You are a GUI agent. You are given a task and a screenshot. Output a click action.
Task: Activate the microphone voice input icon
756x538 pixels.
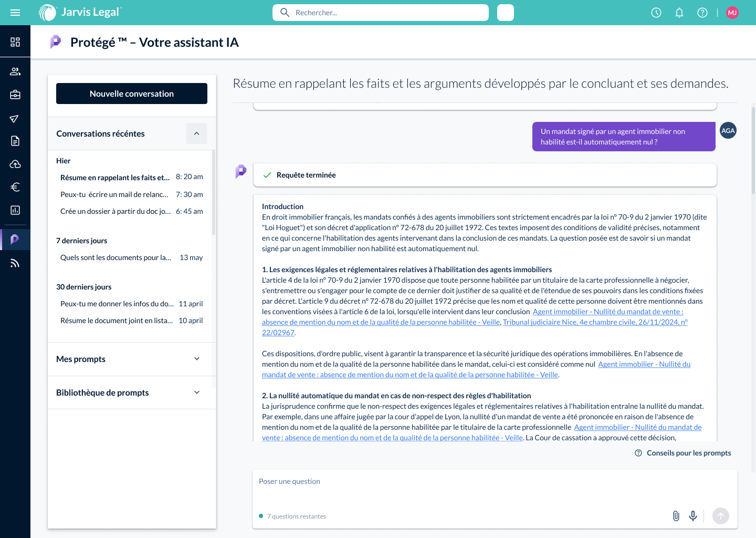click(693, 516)
